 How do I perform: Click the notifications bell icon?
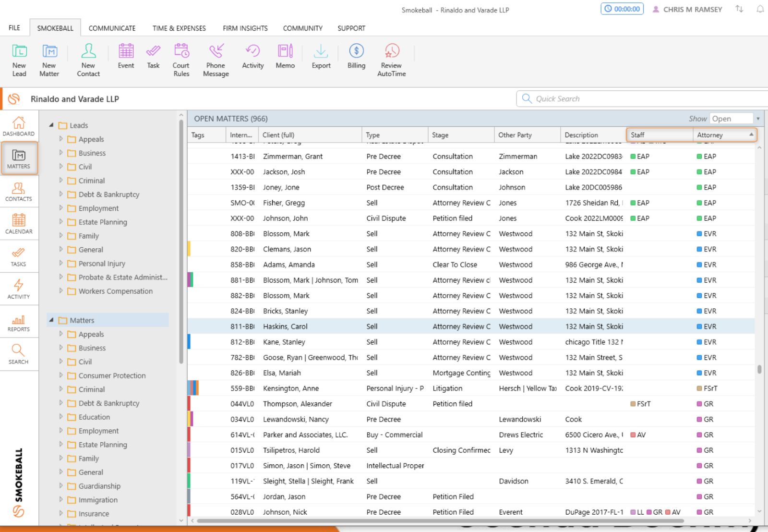(760, 9)
